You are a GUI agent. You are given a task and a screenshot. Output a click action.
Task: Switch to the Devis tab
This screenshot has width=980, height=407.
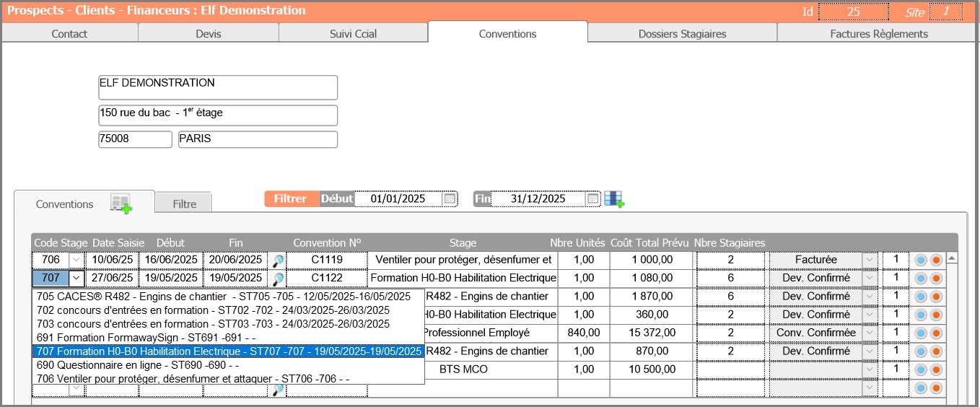209,34
